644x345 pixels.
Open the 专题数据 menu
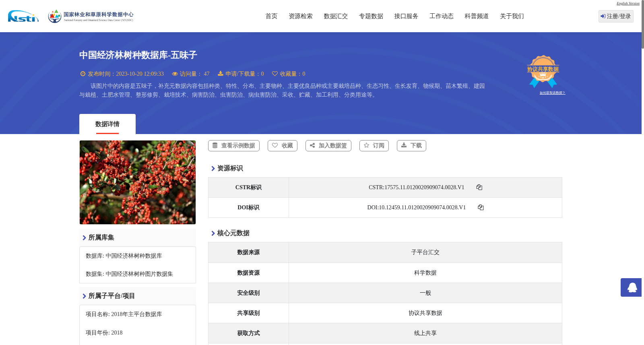pos(371,16)
